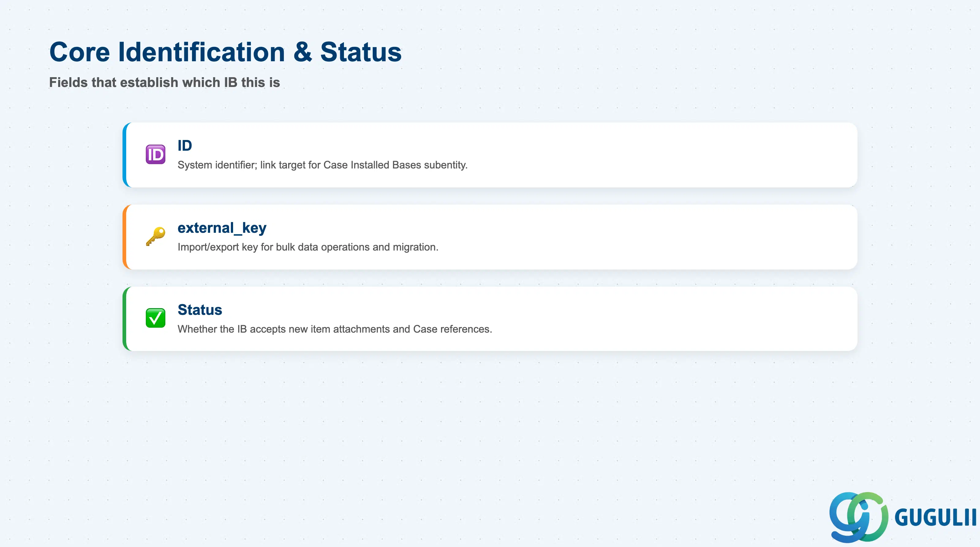Click the "Core Identification & Status" title
980x547 pixels.
pos(226,52)
